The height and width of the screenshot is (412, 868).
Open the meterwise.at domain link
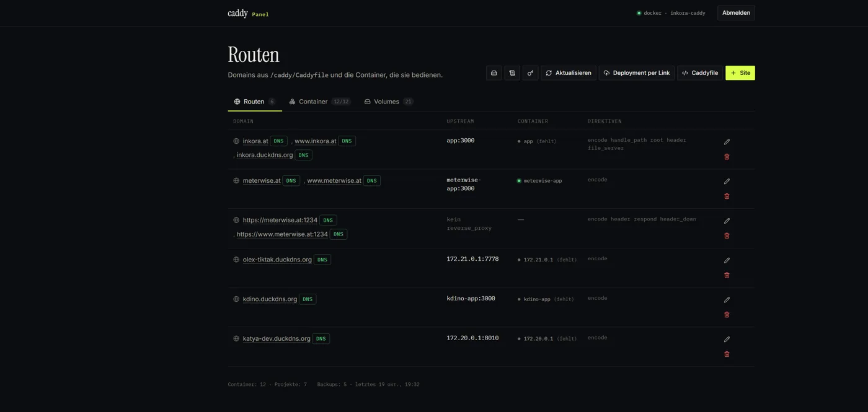coord(262,181)
